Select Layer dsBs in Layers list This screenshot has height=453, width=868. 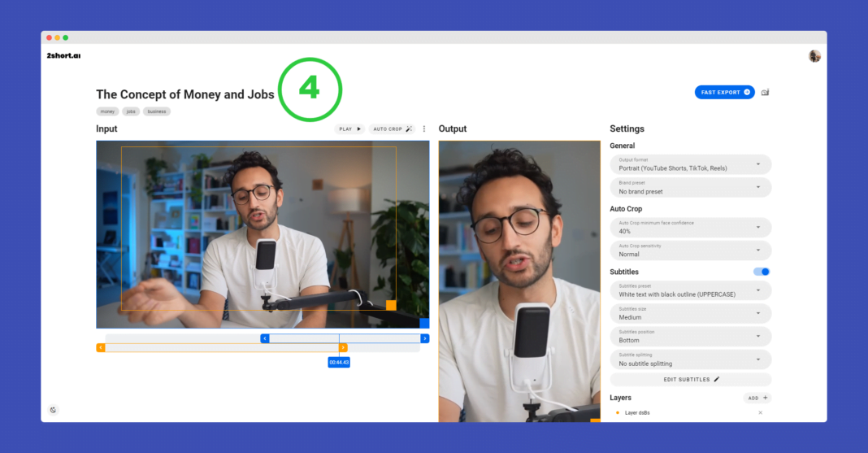(637, 412)
